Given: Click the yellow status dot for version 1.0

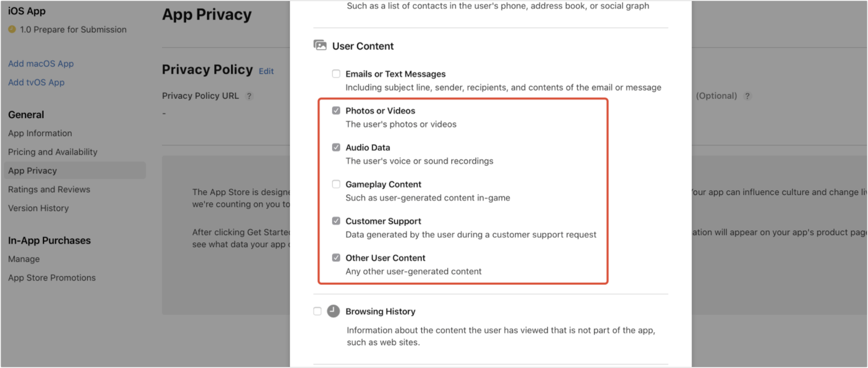Looking at the screenshot, I should click(12, 29).
